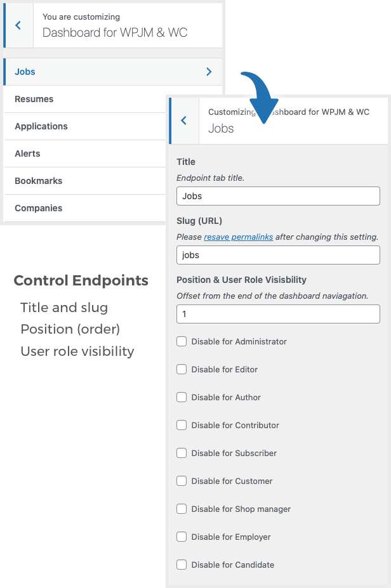Open the Resumes section

point(34,99)
